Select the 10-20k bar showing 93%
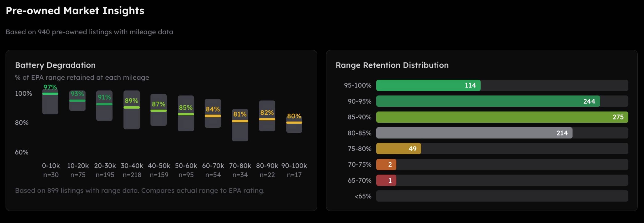This screenshot has width=644, height=223. 77,101
